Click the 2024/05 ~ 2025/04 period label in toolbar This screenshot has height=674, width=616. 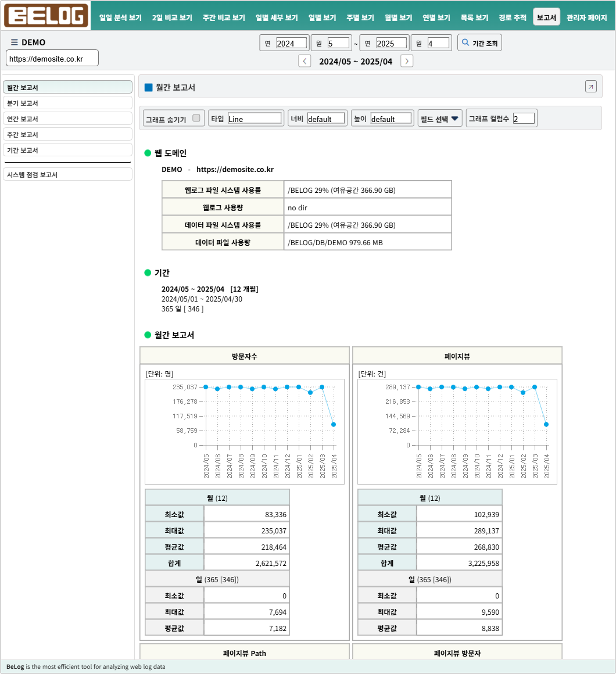point(356,62)
